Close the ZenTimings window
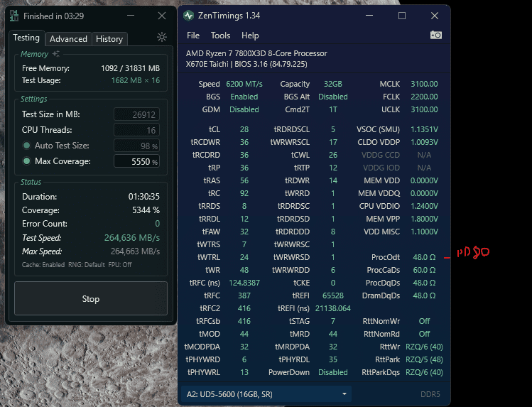The height and width of the screenshot is (407, 532). tap(435, 16)
